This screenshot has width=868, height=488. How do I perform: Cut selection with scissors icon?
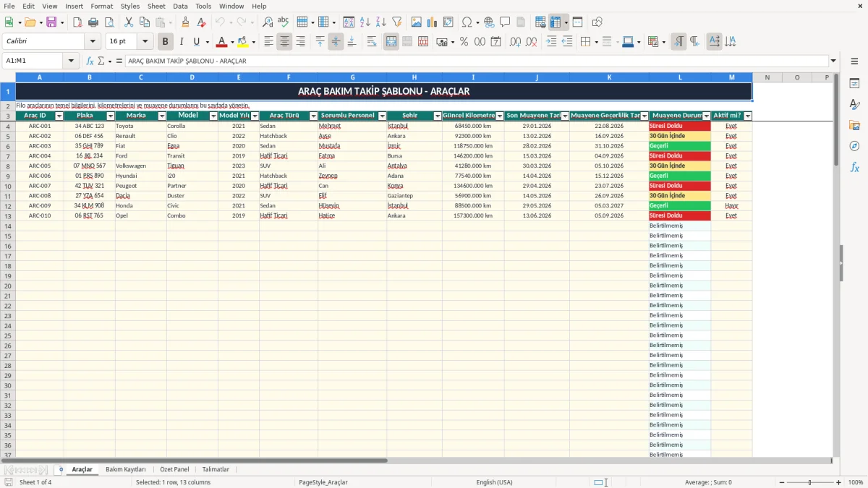(x=129, y=22)
